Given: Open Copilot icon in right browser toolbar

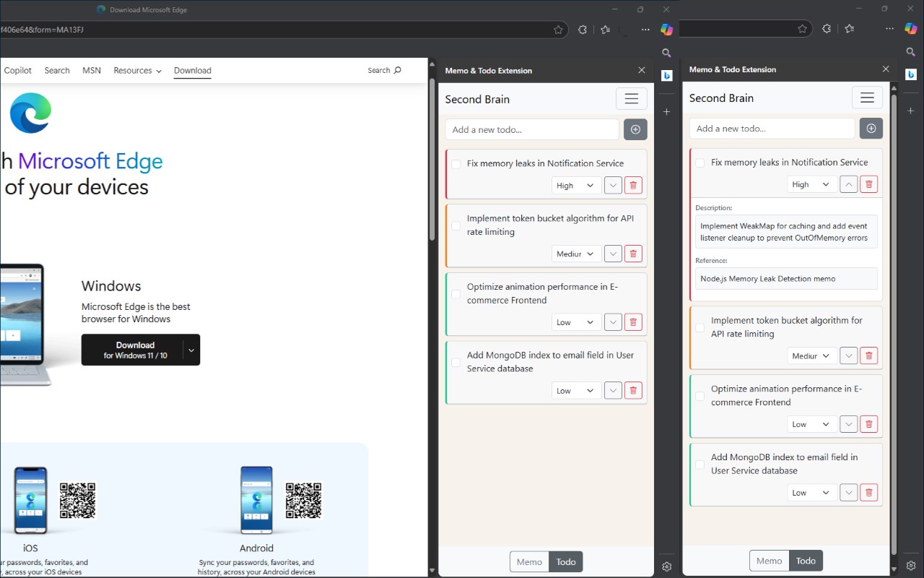Looking at the screenshot, I should coord(911,29).
